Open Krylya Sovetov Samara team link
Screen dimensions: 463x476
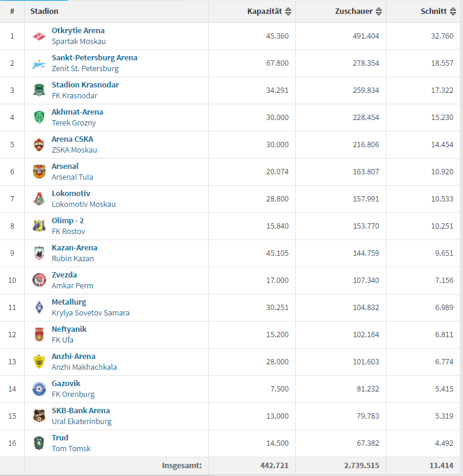[91, 313]
